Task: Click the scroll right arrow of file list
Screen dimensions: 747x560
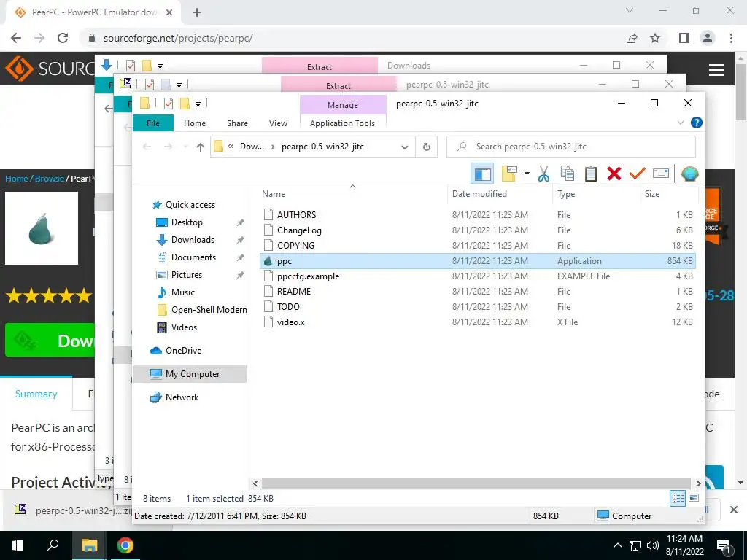Action: pyautogui.click(x=698, y=484)
